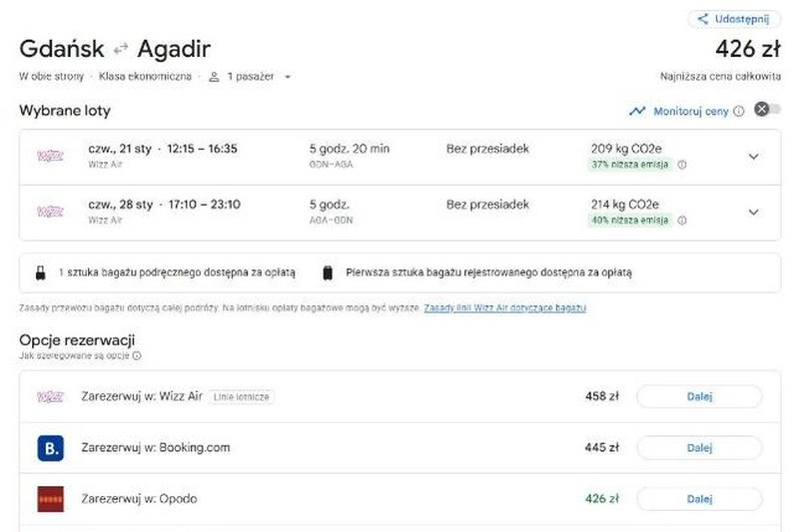The height and width of the screenshot is (532, 799).
Task: Click the 209 kg CO2e emission value
Action: (626, 149)
